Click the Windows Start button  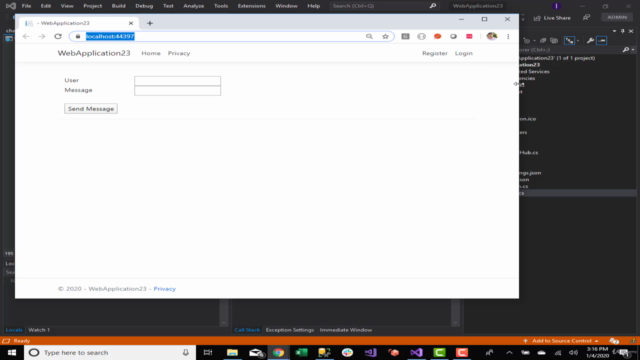pos(11,352)
